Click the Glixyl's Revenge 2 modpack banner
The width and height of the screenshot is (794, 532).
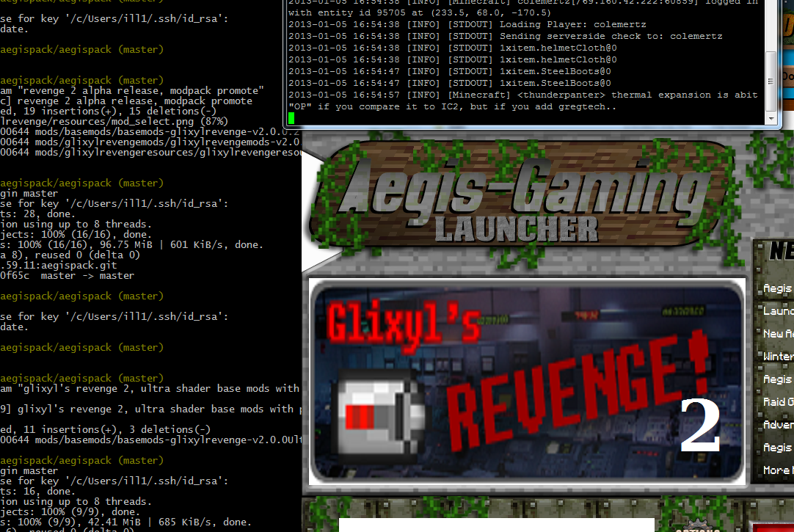527,381
